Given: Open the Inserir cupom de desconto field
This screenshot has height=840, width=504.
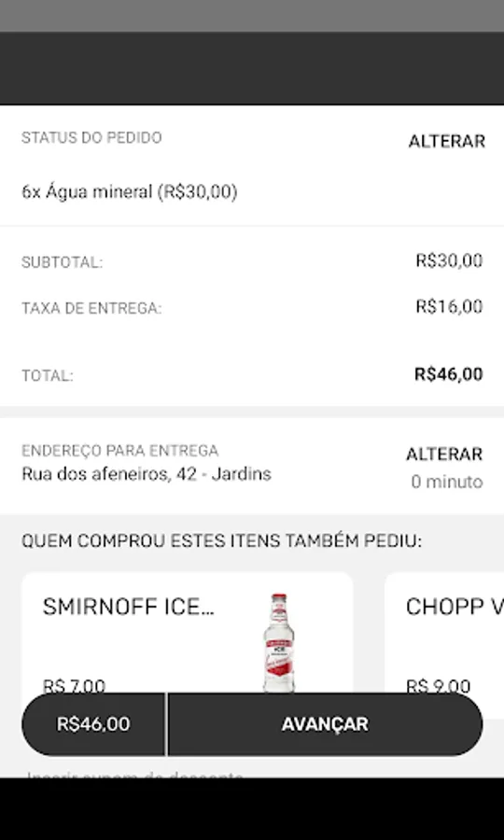Looking at the screenshot, I should point(135,774).
